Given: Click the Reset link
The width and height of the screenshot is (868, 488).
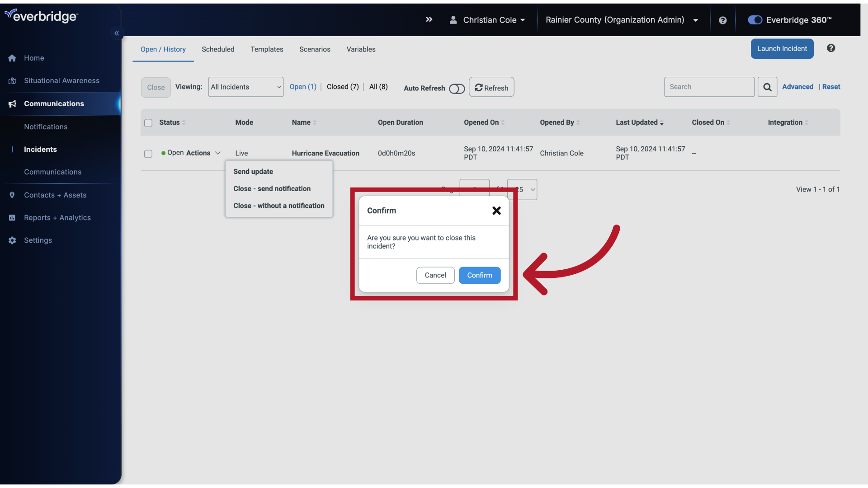Looking at the screenshot, I should [x=831, y=87].
